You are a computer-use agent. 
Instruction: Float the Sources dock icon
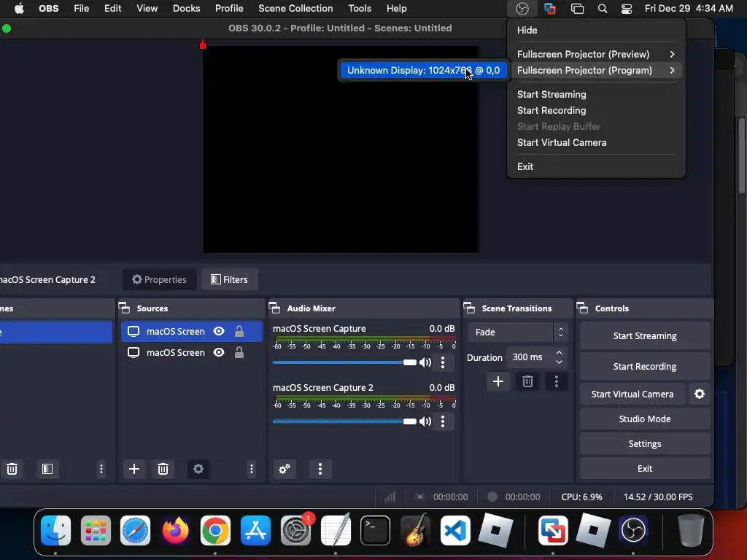pos(124,308)
